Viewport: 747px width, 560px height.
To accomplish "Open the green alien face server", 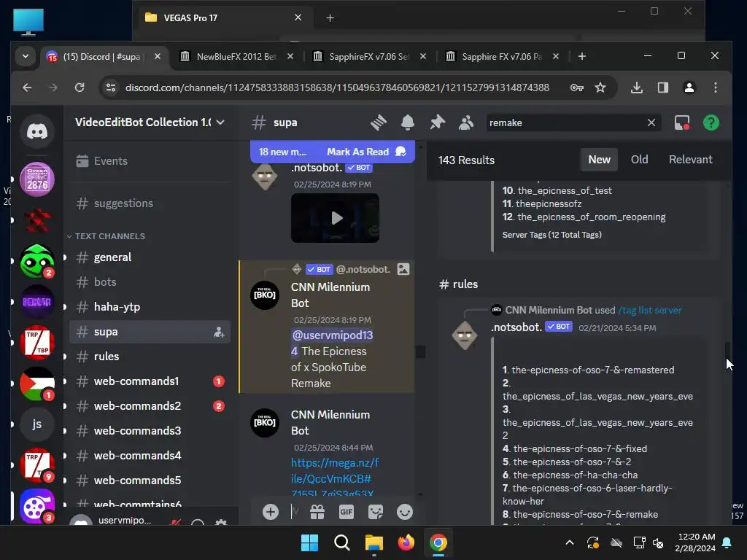I will (37, 261).
